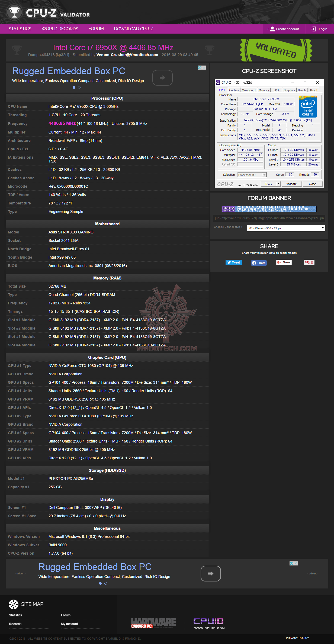Select 'PLEXTOR PX-AG256M6e' storage text
This screenshot has height=644, width=334.
click(x=71, y=479)
